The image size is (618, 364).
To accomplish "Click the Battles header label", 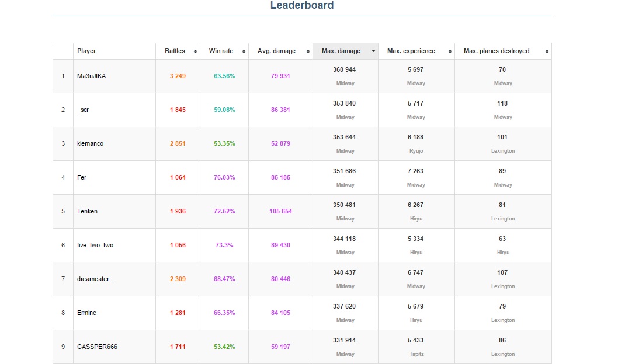I will [175, 51].
